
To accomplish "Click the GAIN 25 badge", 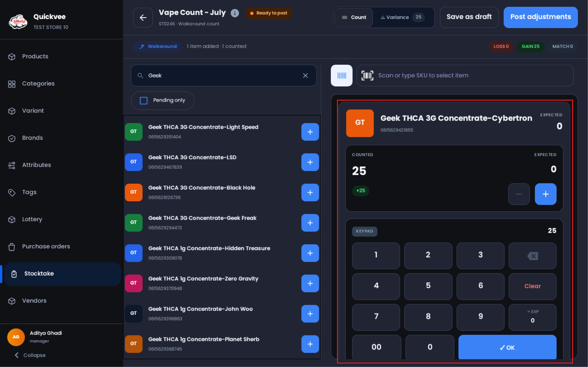I will click(530, 47).
